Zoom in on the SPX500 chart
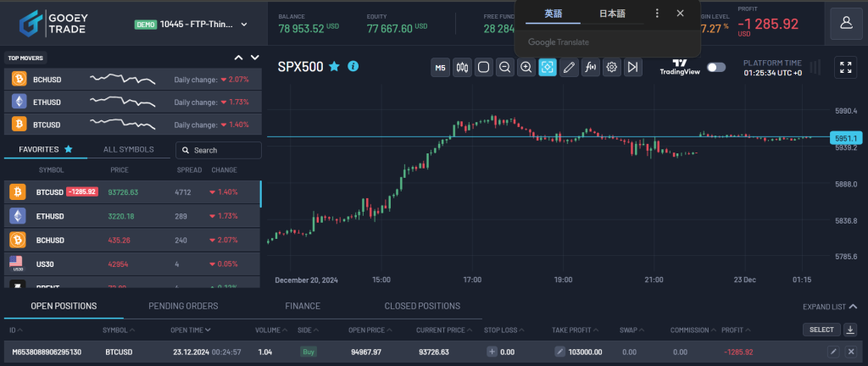The height and width of the screenshot is (366, 868). [526, 67]
